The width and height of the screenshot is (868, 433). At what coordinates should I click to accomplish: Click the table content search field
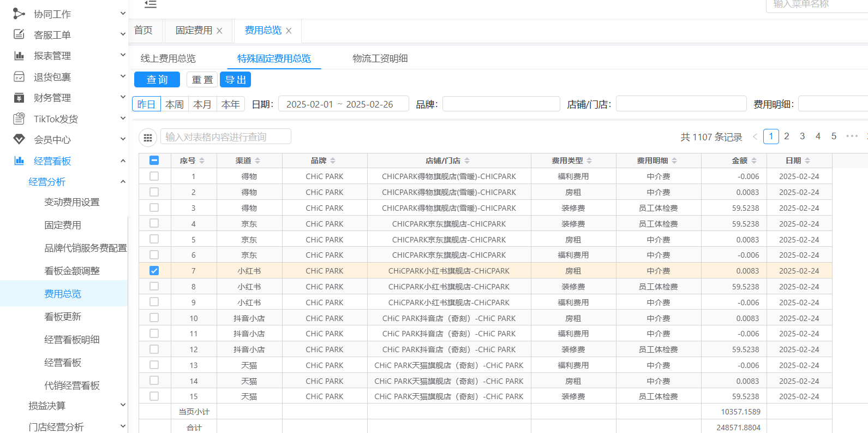tap(225, 137)
